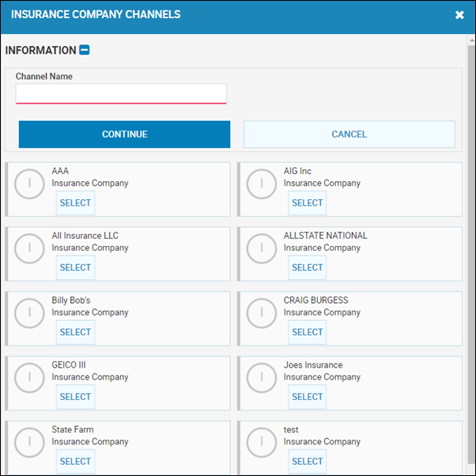Click the Billy Bob's avatar icon
The image size is (476, 476).
[x=29, y=313]
